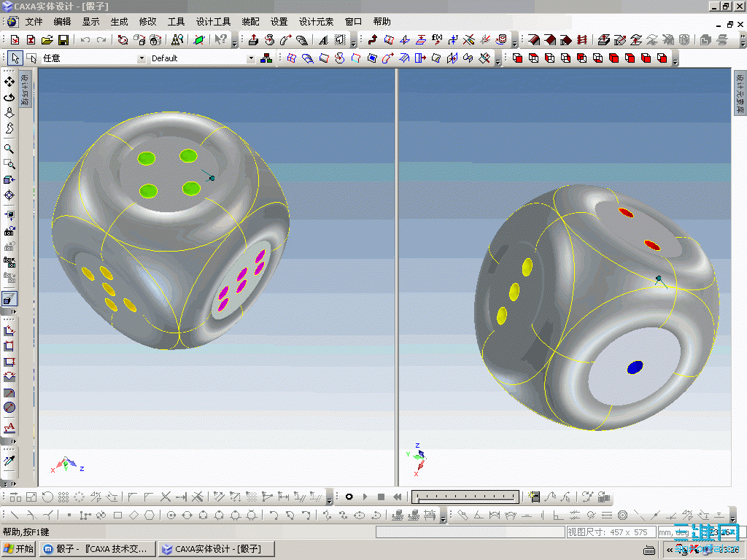Click the mm, deg units field
747x560 pixels.
[x=673, y=532]
